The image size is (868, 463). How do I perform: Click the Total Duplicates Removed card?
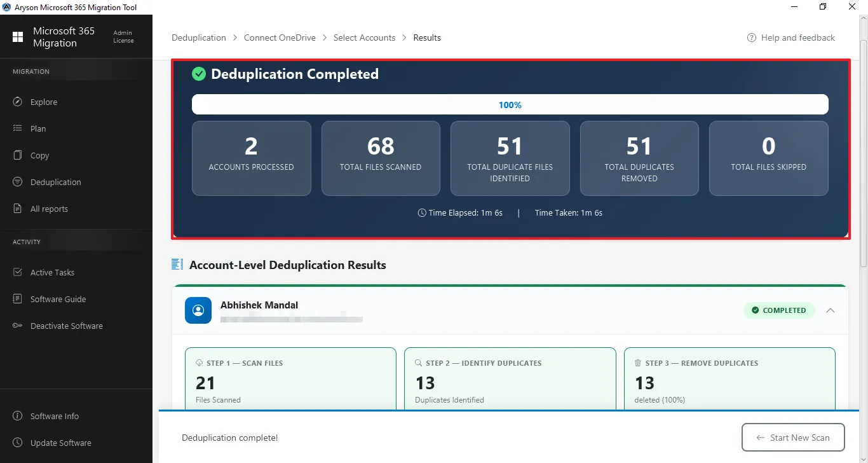(x=639, y=158)
